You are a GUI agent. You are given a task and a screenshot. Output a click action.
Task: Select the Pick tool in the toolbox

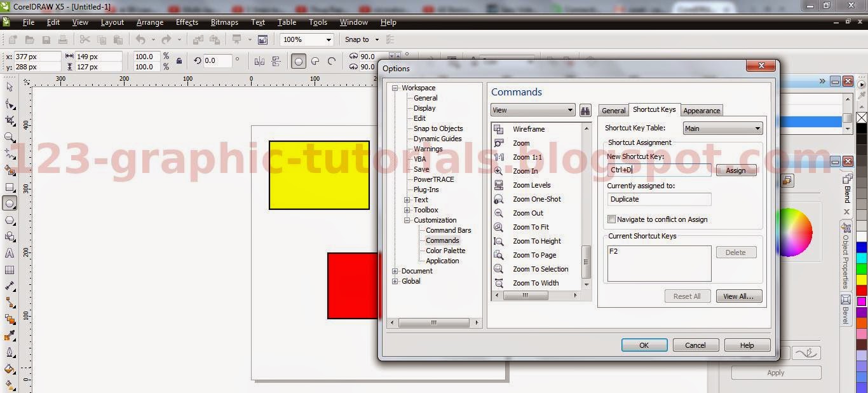[10, 88]
